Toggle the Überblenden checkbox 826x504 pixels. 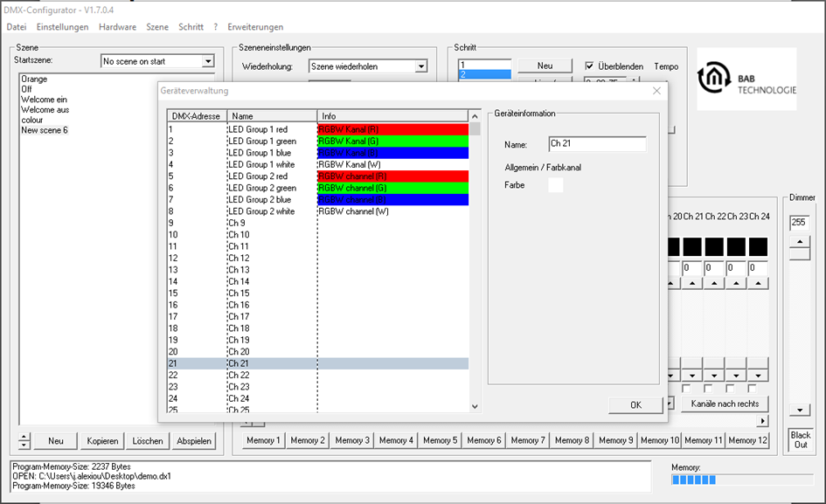tap(589, 66)
